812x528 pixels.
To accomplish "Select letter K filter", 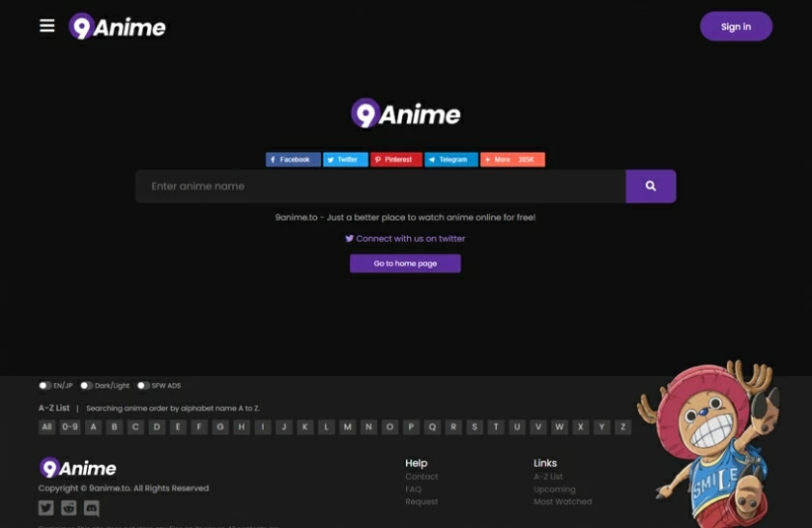I will pos(305,427).
